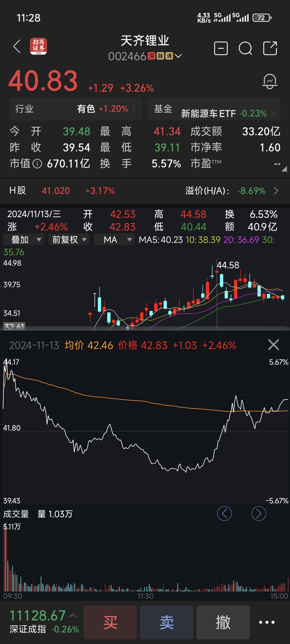
Task: Tap the 通 connect badge
Action: pyautogui.click(x=169, y=56)
